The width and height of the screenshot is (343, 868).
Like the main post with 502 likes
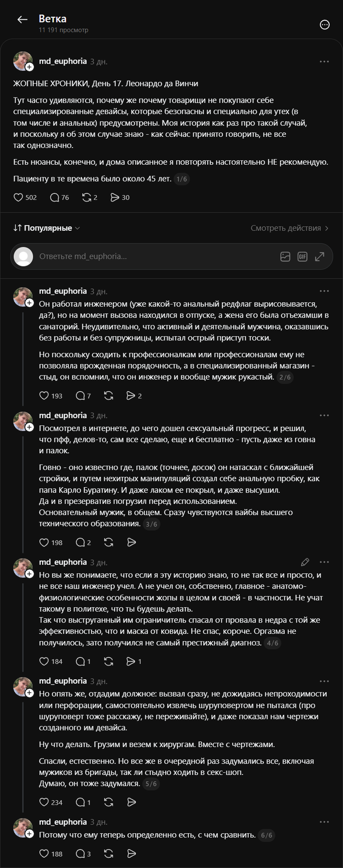(25, 198)
